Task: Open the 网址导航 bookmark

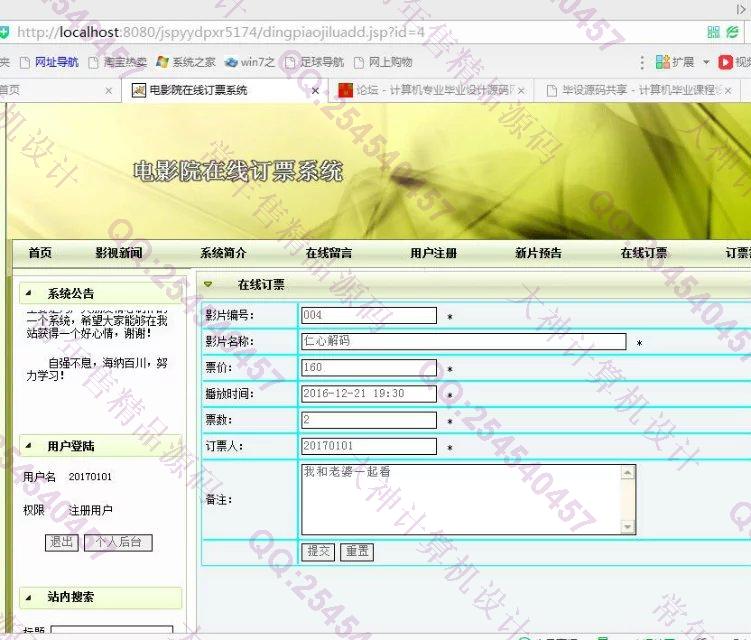Action: coord(49,62)
